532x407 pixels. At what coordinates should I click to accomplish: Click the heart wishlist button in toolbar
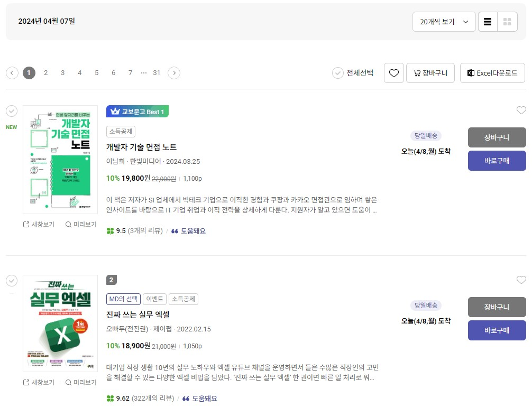pyautogui.click(x=393, y=73)
